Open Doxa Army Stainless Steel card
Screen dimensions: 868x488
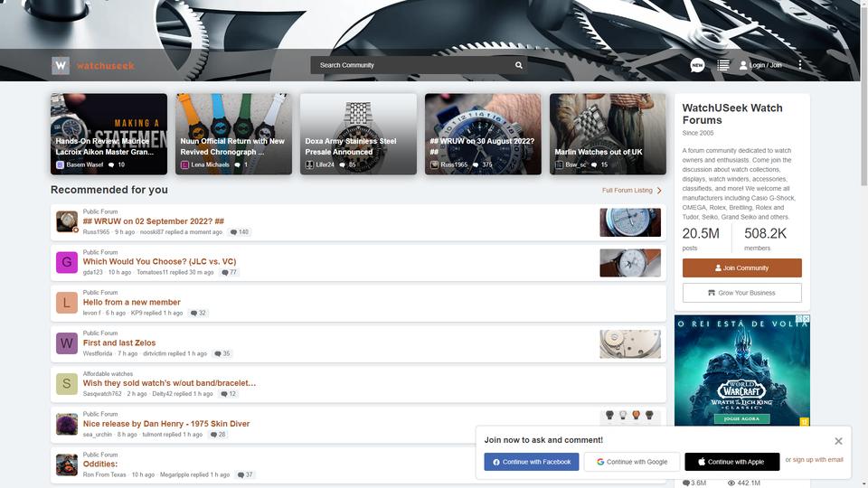click(x=358, y=134)
